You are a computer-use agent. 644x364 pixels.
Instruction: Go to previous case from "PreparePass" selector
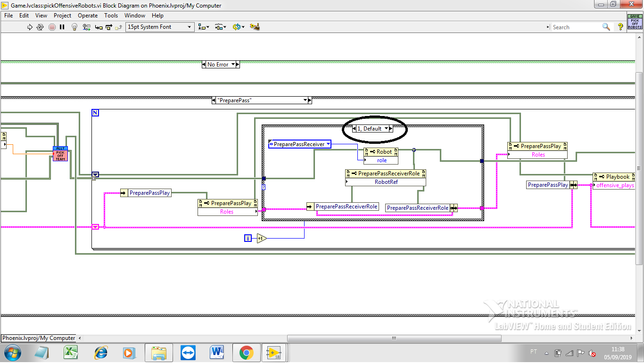[x=214, y=100]
